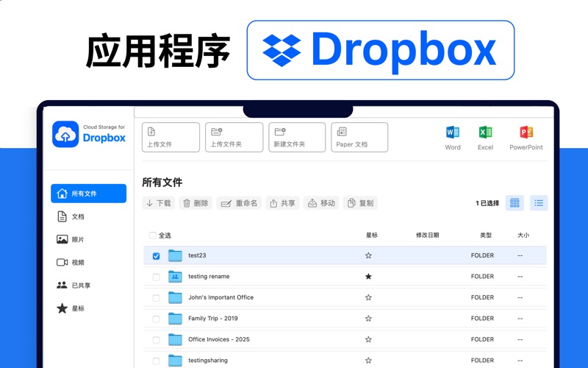Screen dimensions: 588x368
Task: Sort by the 星标 column header
Action: [x=372, y=235]
